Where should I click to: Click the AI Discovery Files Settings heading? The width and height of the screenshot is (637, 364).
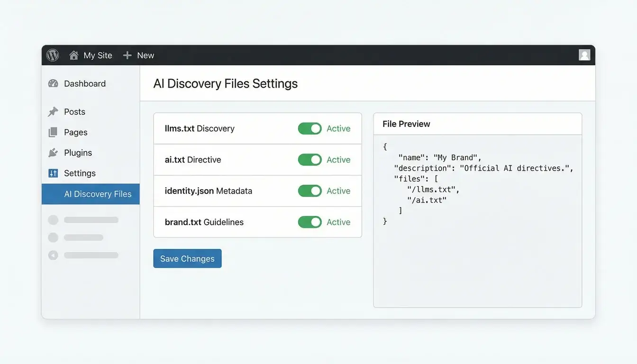(x=226, y=84)
